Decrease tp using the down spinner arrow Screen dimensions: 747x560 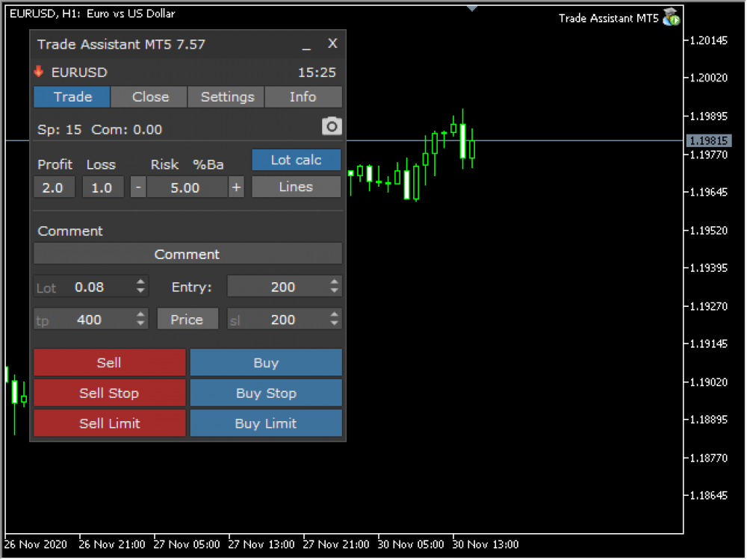coord(140,324)
